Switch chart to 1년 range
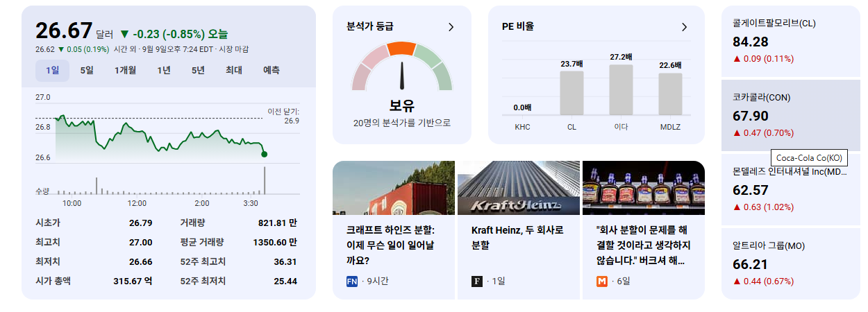The height and width of the screenshot is (312, 868). coord(164,70)
